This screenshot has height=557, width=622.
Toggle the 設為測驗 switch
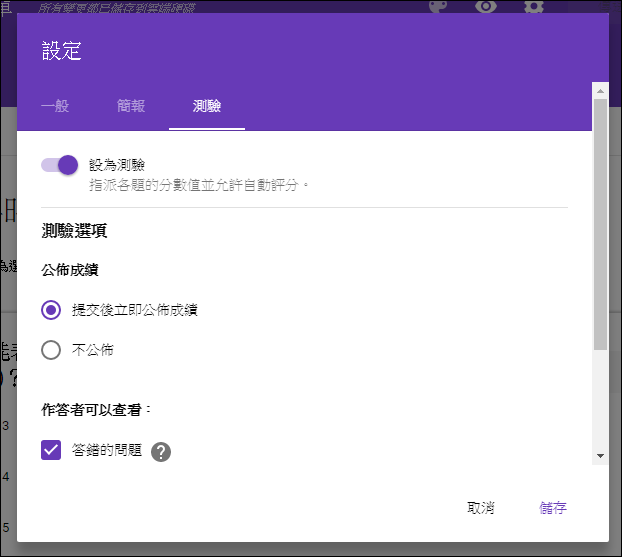pos(60,165)
